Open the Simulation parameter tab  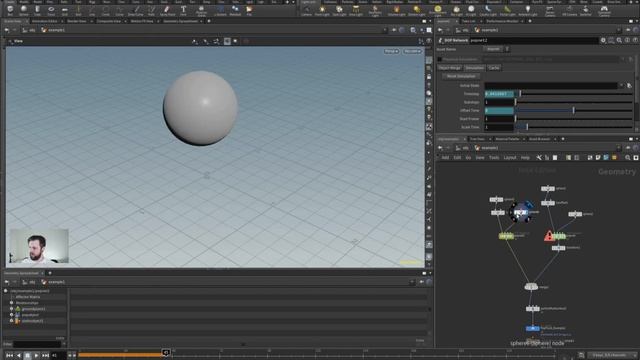click(x=475, y=68)
